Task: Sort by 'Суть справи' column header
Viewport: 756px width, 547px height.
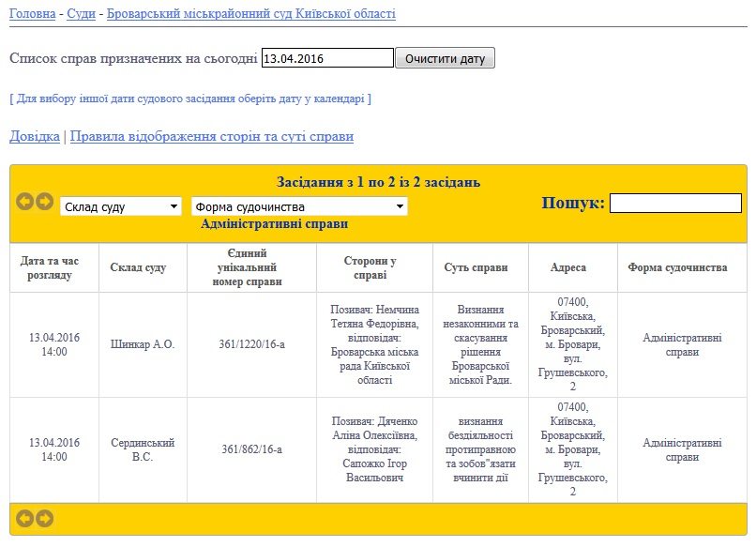Action: click(480, 267)
